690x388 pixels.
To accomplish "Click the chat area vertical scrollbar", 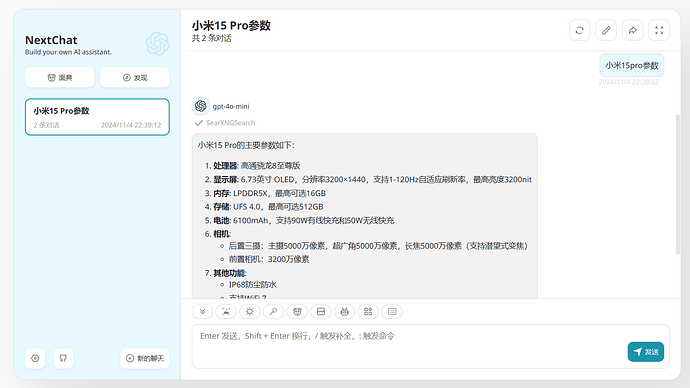I will [x=678, y=184].
